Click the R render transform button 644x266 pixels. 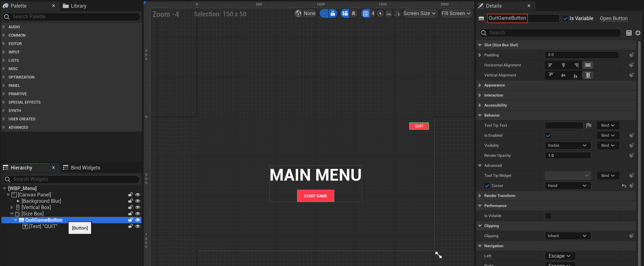[x=354, y=14]
